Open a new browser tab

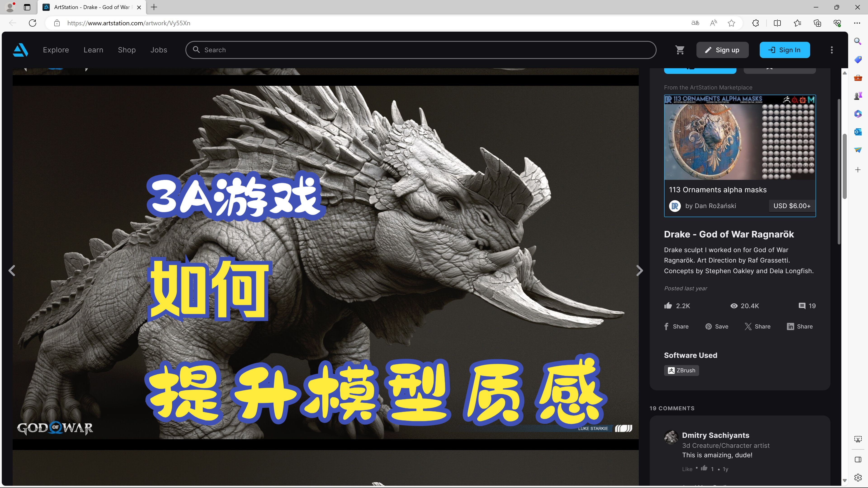point(154,7)
